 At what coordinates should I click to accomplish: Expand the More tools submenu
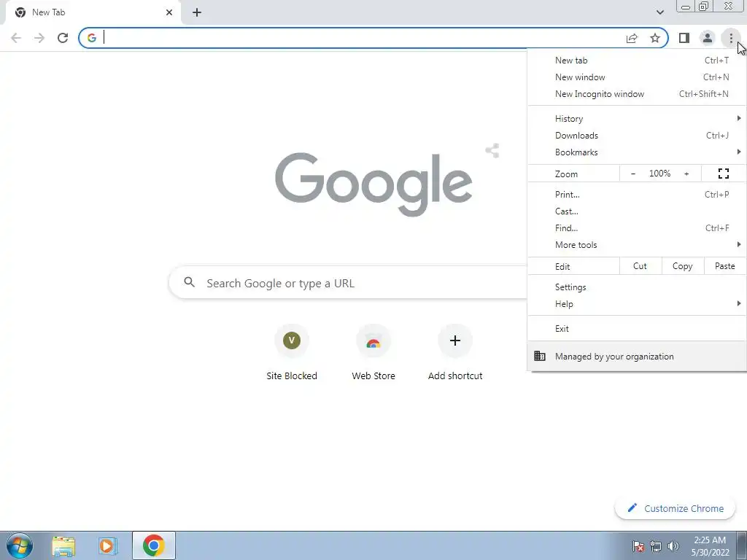(637, 245)
